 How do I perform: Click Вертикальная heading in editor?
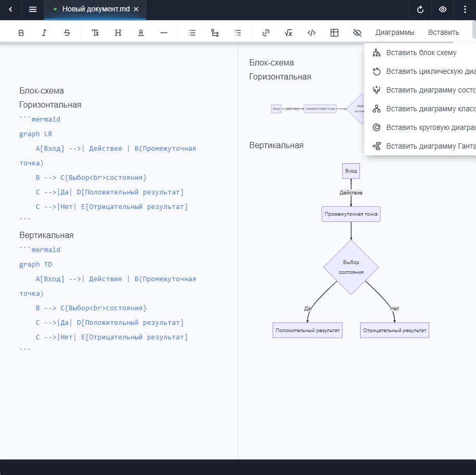[x=46, y=235]
